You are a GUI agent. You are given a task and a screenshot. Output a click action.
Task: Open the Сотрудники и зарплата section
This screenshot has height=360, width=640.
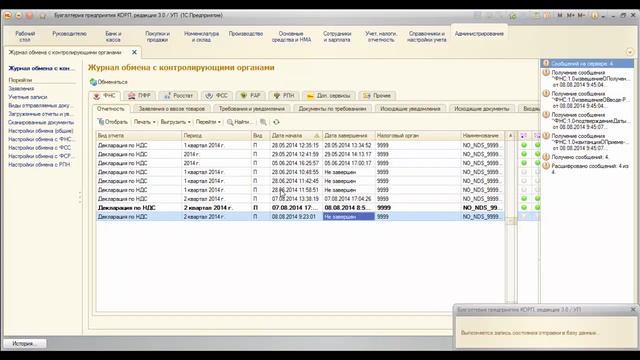click(337, 37)
